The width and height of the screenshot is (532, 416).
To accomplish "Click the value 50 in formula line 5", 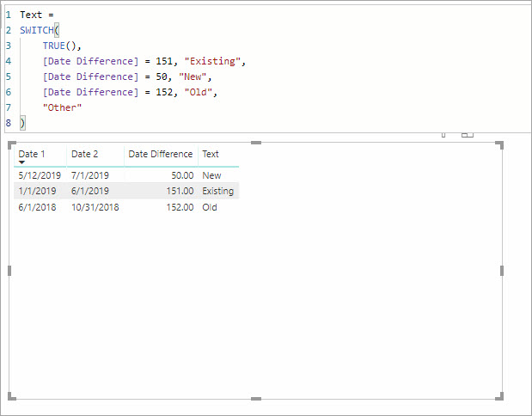I will pyautogui.click(x=162, y=77).
